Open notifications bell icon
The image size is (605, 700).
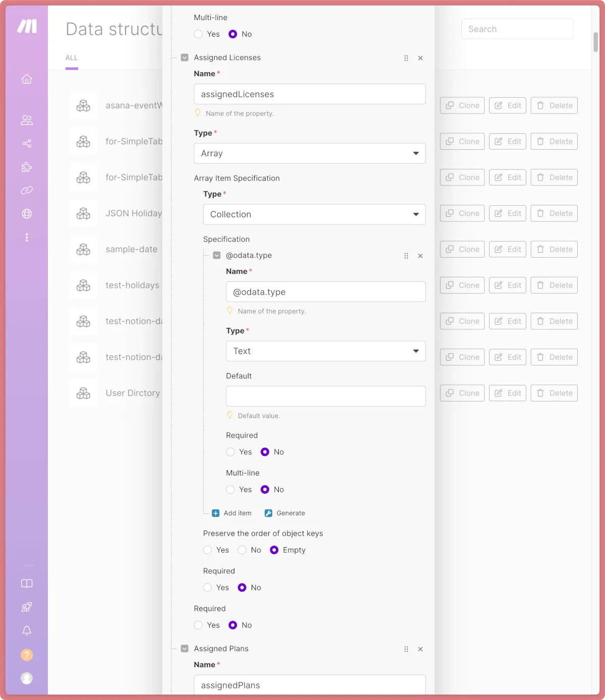27,630
